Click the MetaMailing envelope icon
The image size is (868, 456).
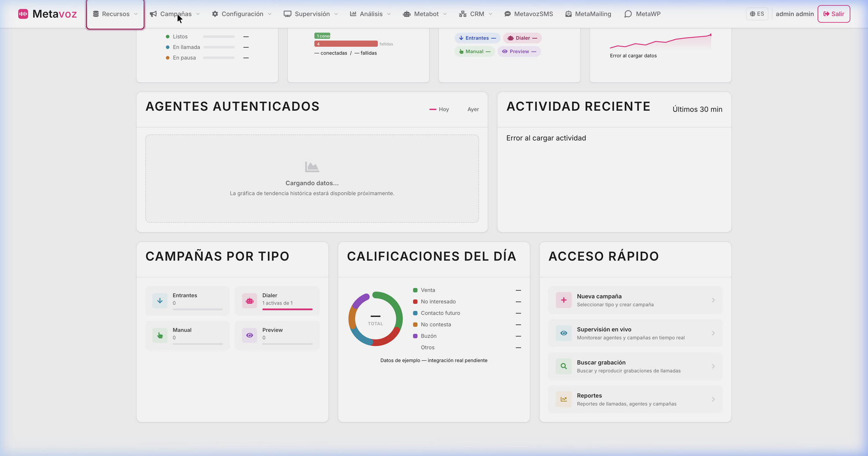pos(568,14)
